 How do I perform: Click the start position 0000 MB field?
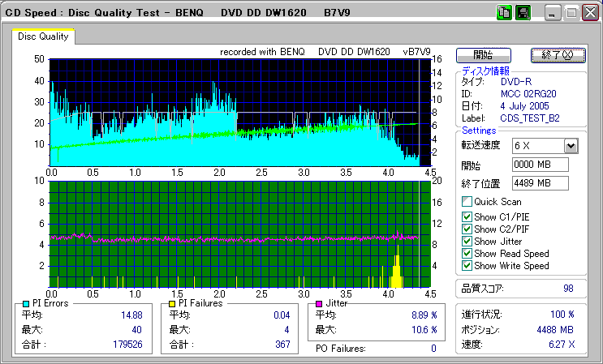pos(540,165)
